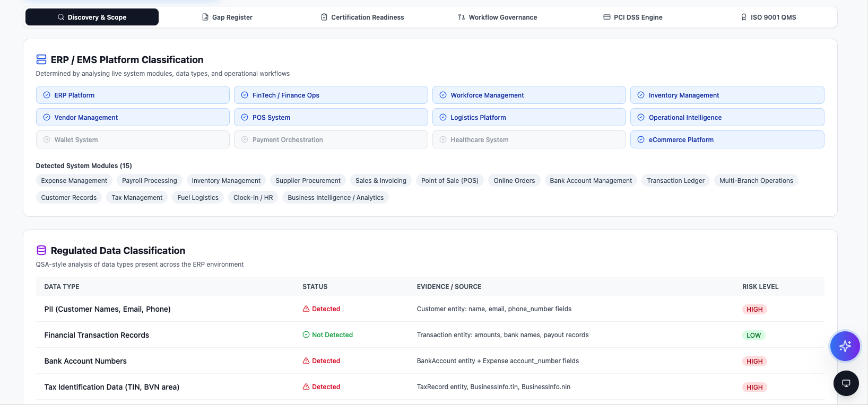Click the LOW risk badge
The width and height of the screenshot is (868, 405).
point(754,335)
